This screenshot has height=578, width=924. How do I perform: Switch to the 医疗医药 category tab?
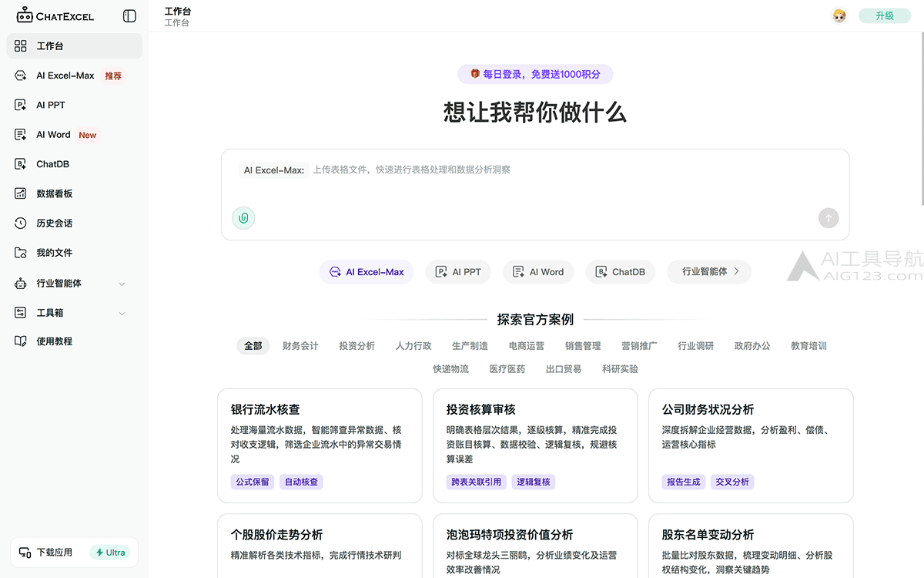pyautogui.click(x=507, y=369)
